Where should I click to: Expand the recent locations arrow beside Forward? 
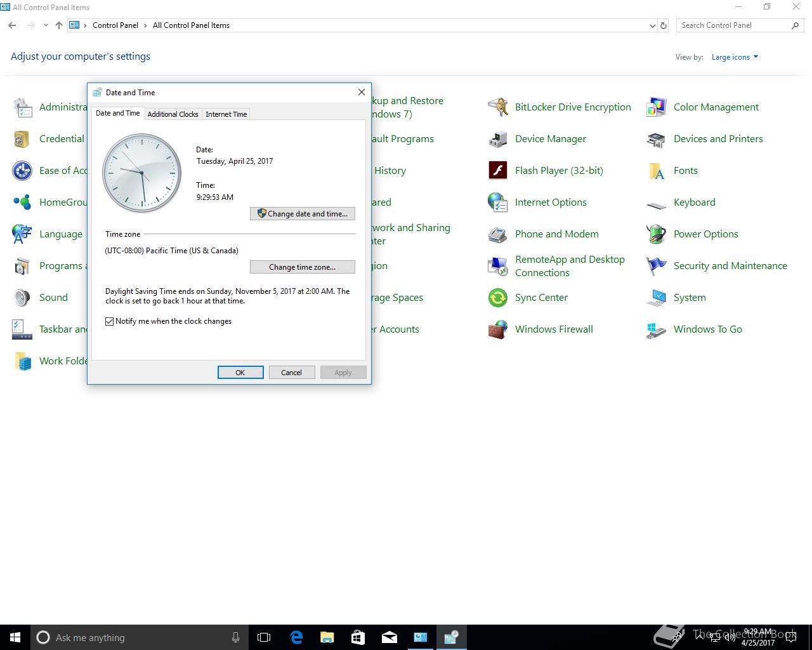coord(46,26)
